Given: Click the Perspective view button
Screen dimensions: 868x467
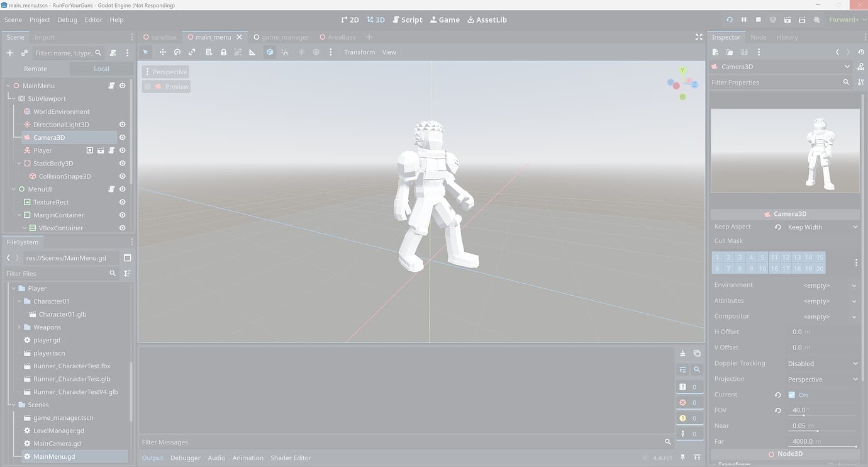Looking at the screenshot, I should [x=166, y=72].
